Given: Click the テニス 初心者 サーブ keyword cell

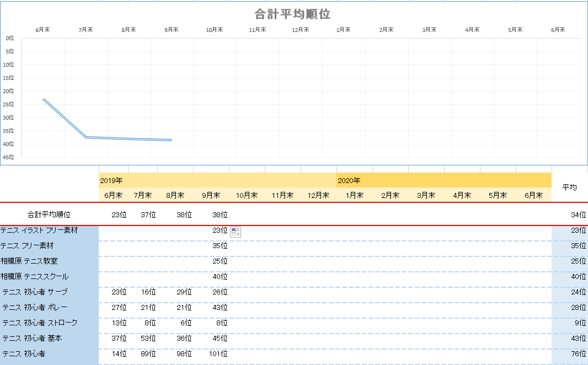Looking at the screenshot, I should pos(49,292).
